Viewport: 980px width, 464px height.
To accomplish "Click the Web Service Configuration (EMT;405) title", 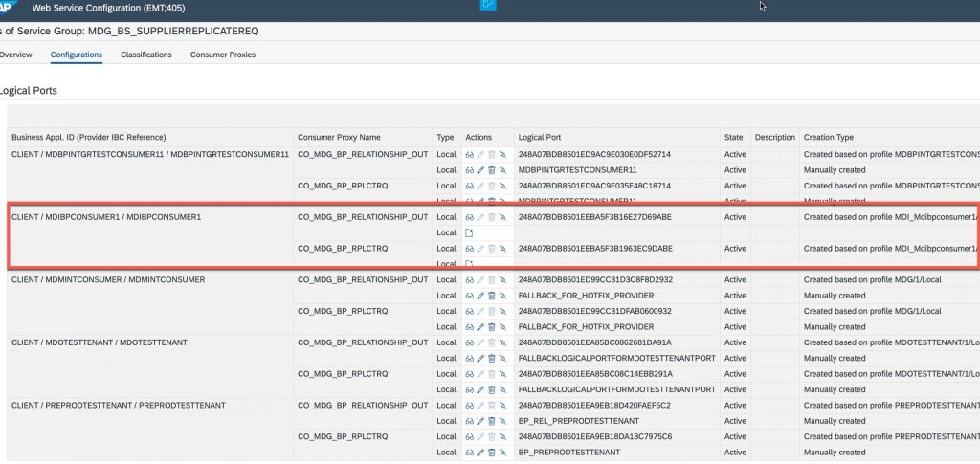I will pyautogui.click(x=109, y=8).
